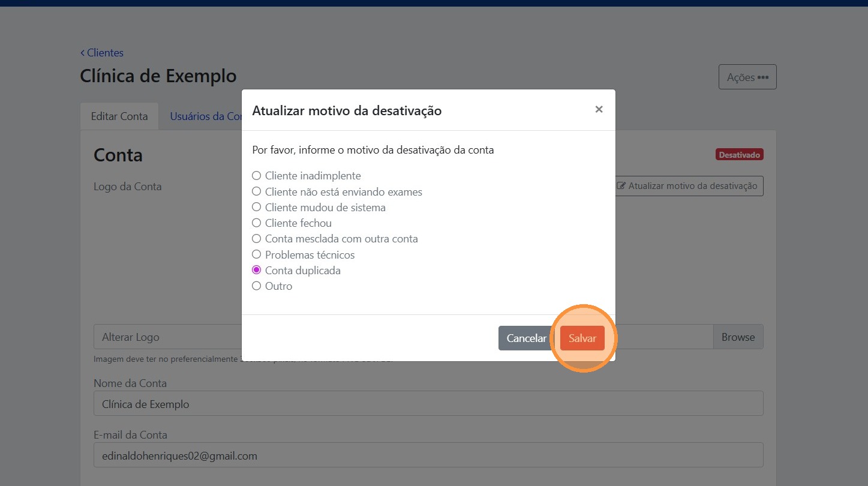The height and width of the screenshot is (486, 868).
Task: Pick 'Conta mesclada com outra conta'
Action: pyautogui.click(x=257, y=238)
